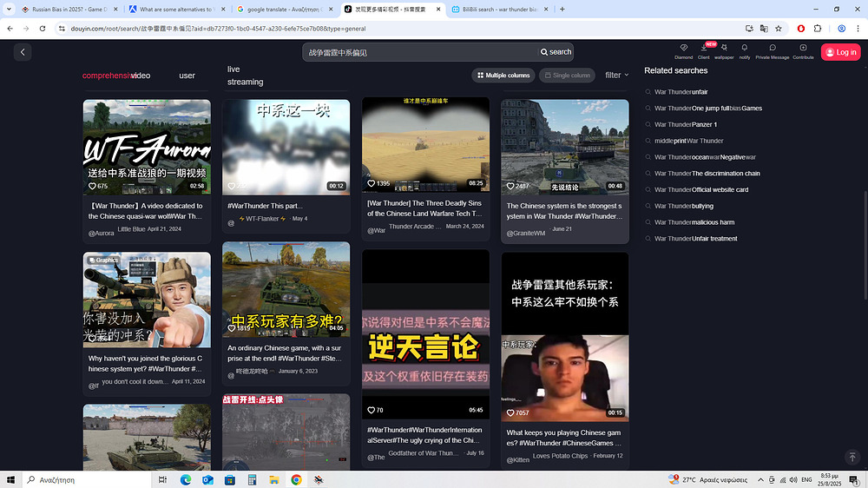Expand the tab search dropdown arrow

point(9,10)
